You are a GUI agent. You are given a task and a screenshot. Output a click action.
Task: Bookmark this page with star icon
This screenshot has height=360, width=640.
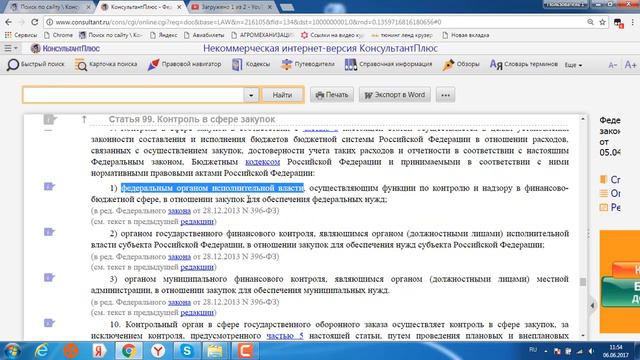[x=602, y=22]
